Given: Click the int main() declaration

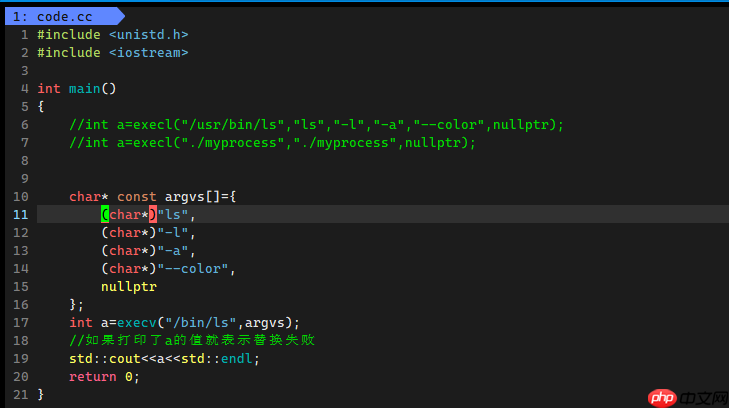Looking at the screenshot, I should coord(77,89).
